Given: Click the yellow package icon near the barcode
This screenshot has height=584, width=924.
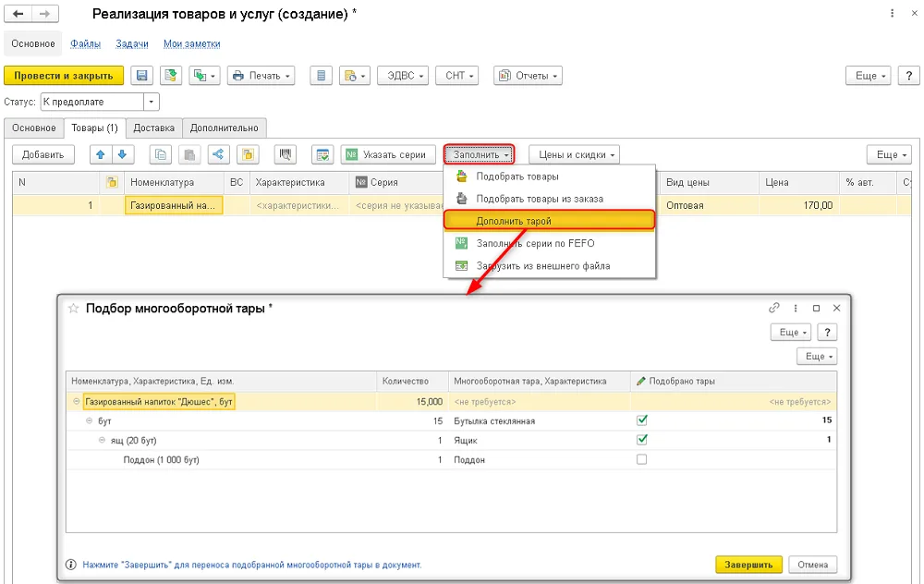Looking at the screenshot, I should point(248,154).
